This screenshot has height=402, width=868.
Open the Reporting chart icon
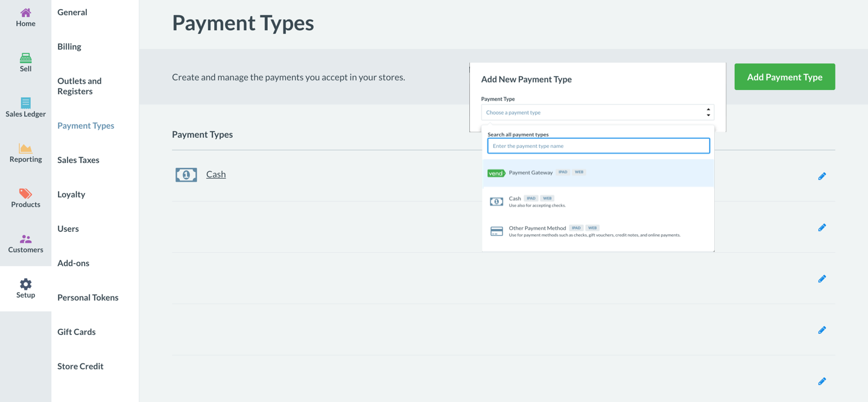coord(25,148)
